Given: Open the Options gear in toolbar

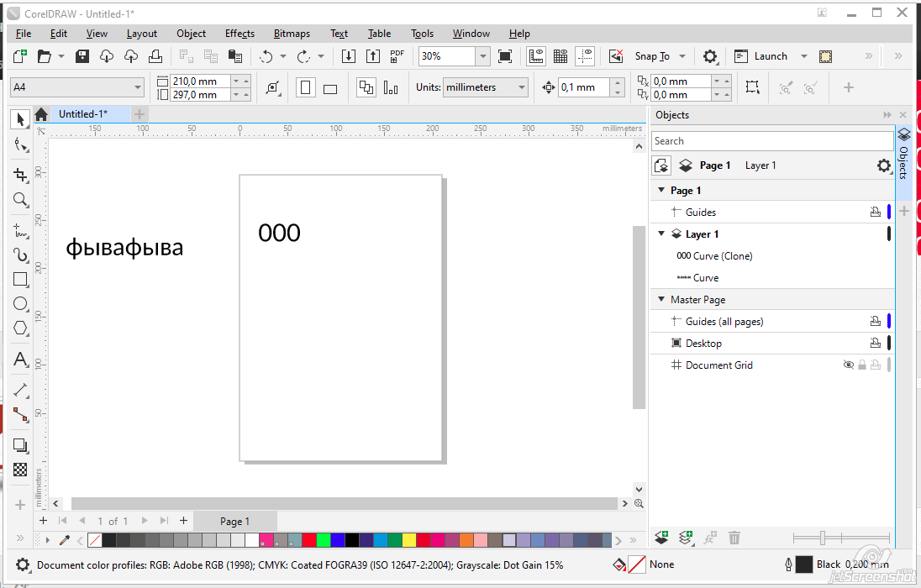Looking at the screenshot, I should [x=710, y=56].
